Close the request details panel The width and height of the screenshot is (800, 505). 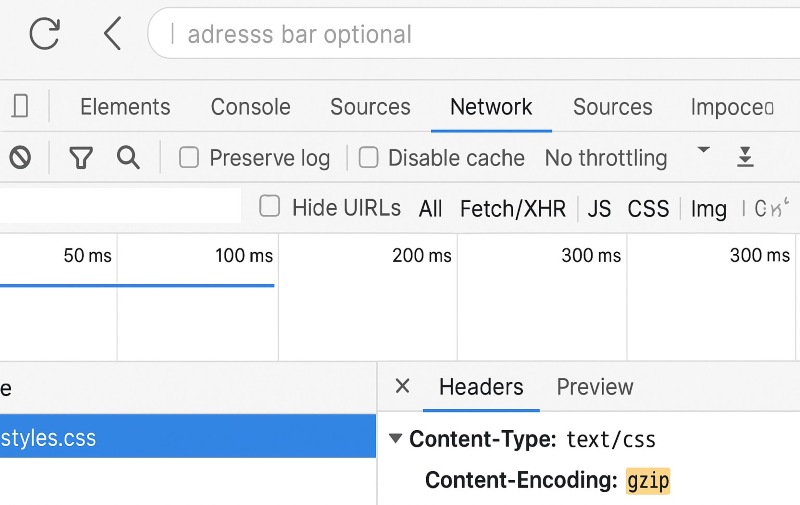click(x=403, y=386)
